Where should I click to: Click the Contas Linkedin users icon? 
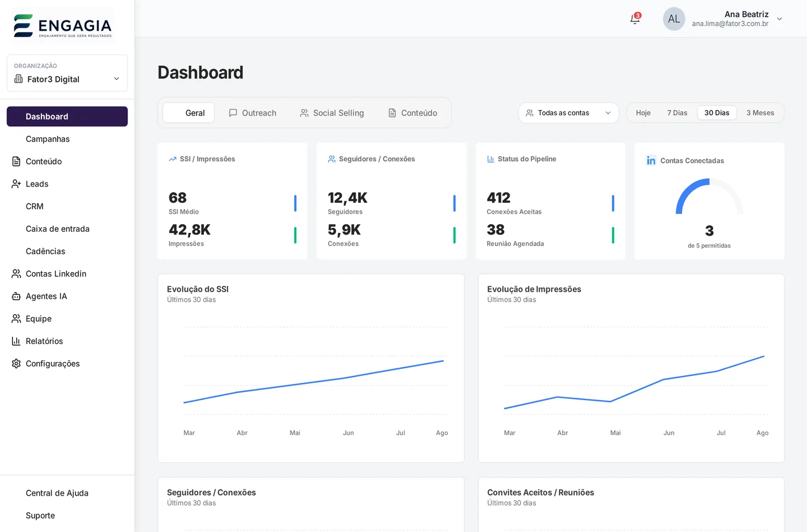coord(16,274)
